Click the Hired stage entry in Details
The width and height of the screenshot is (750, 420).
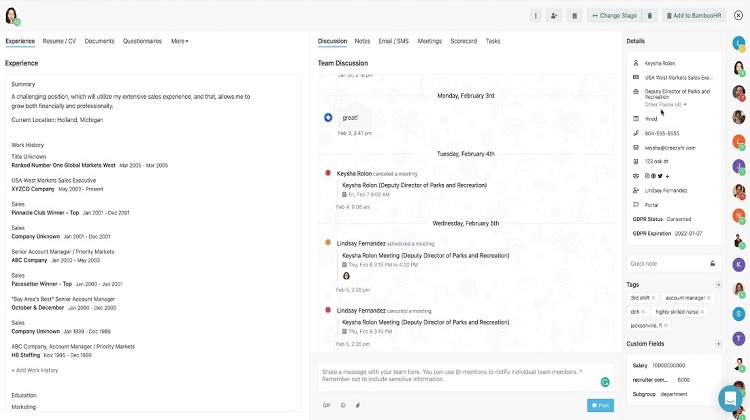pyautogui.click(x=651, y=119)
